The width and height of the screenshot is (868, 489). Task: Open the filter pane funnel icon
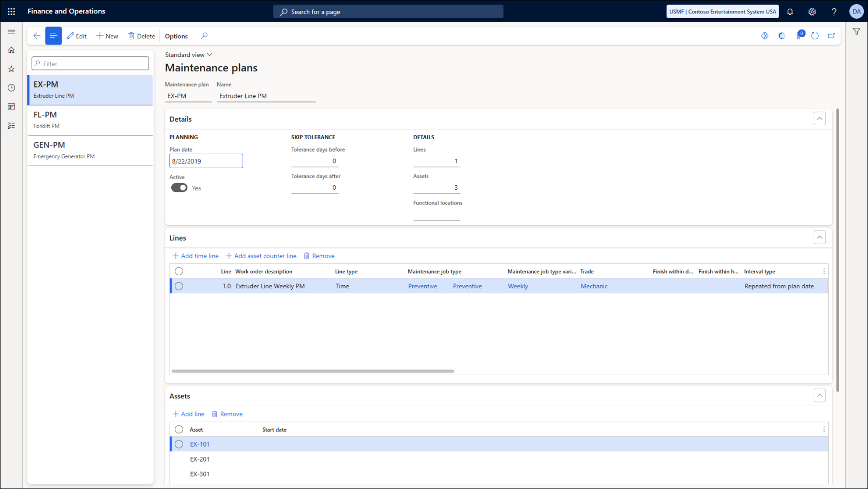coord(857,32)
